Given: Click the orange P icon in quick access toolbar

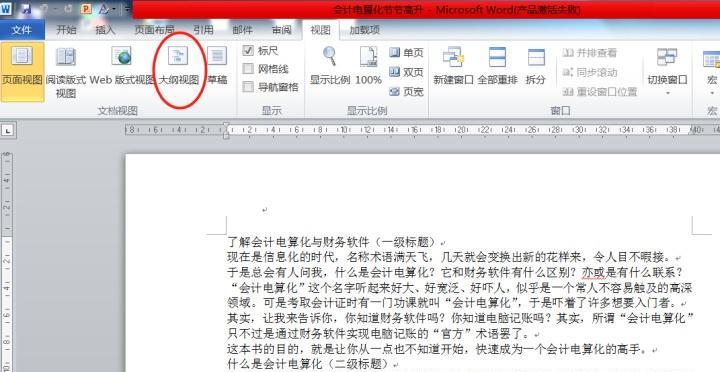Looking at the screenshot, I should [x=86, y=9].
